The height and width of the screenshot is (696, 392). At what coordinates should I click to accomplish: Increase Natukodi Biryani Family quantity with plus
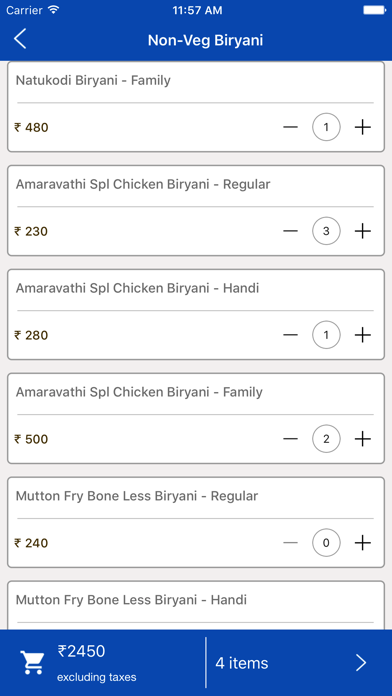(x=363, y=127)
